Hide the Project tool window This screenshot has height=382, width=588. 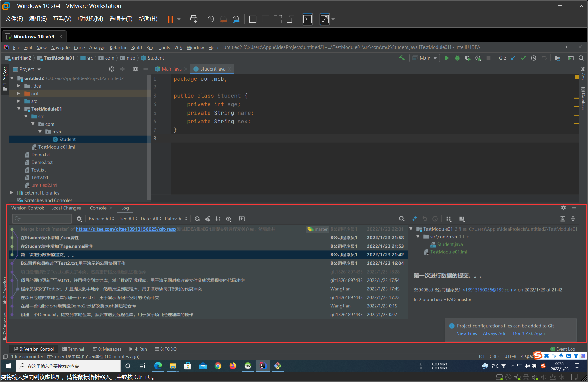pyautogui.click(x=146, y=69)
